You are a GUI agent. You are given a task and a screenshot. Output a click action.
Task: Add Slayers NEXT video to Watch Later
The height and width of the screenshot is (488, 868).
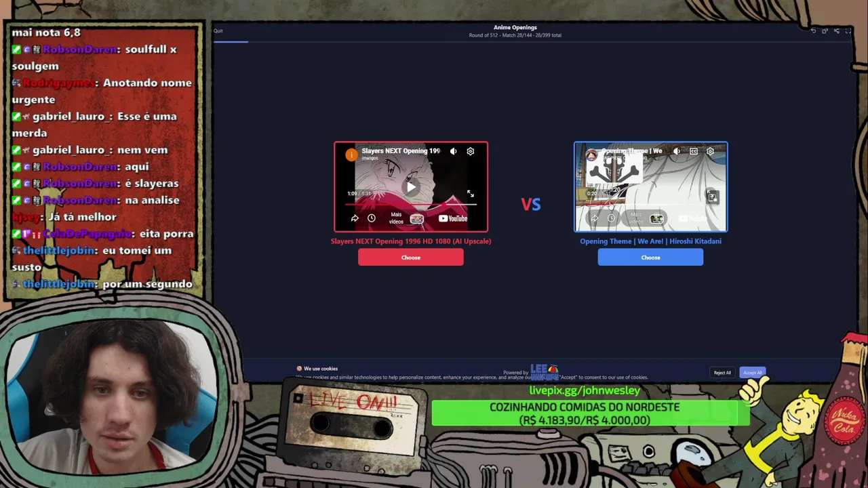[x=372, y=218]
